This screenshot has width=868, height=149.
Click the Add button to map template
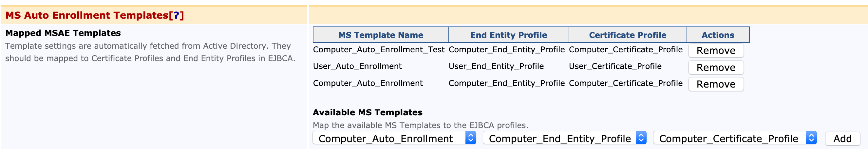point(842,138)
